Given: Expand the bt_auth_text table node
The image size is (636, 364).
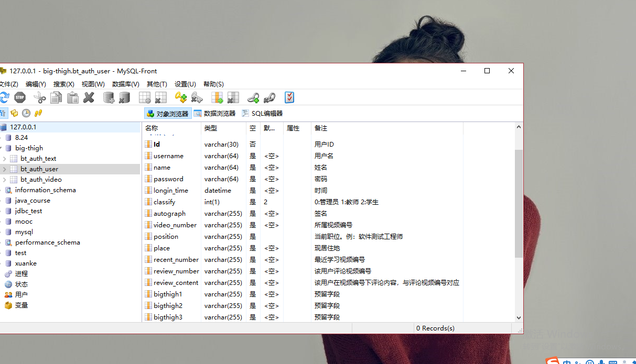Looking at the screenshot, I should tap(5, 159).
